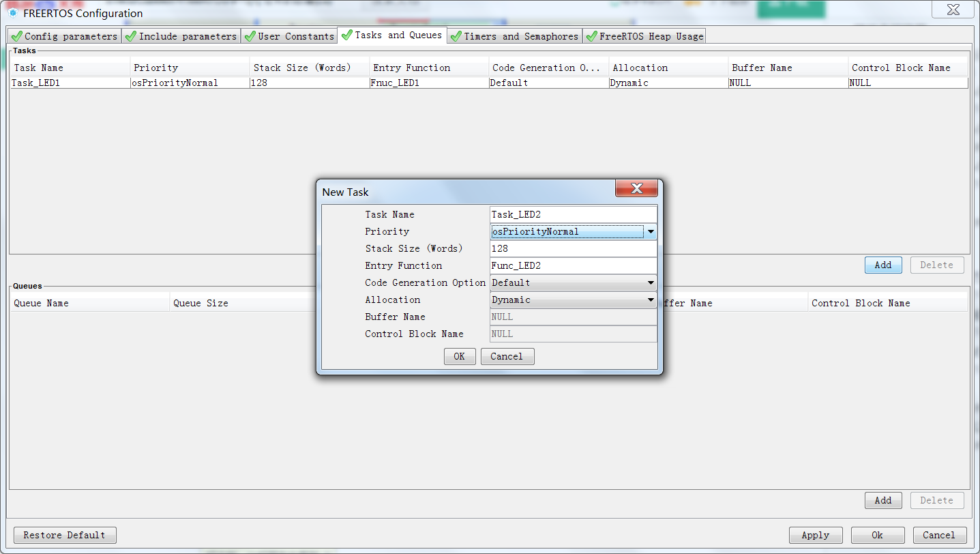Click the Add button in Queues section
Image resolution: width=980 pixels, height=554 pixels.
pos(883,500)
